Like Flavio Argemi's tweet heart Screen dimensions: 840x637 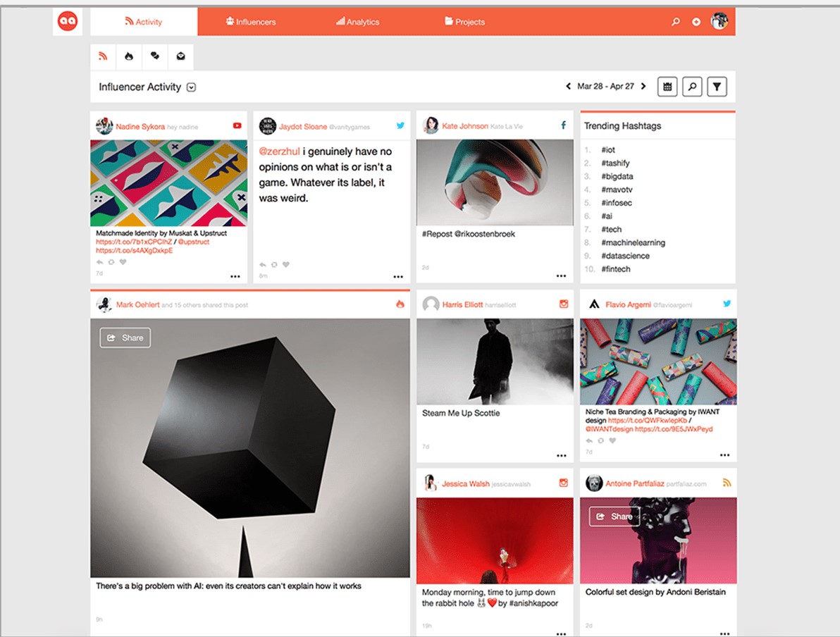click(612, 440)
